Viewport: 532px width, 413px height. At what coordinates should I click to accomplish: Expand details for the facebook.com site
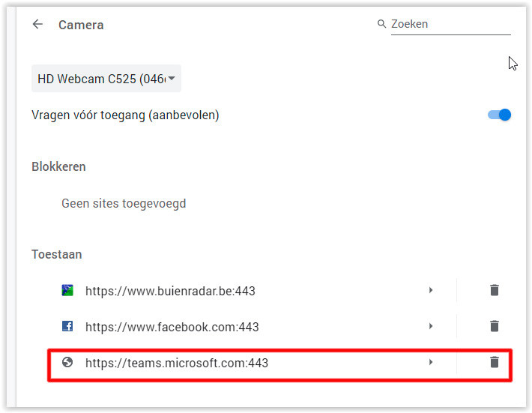click(x=431, y=326)
